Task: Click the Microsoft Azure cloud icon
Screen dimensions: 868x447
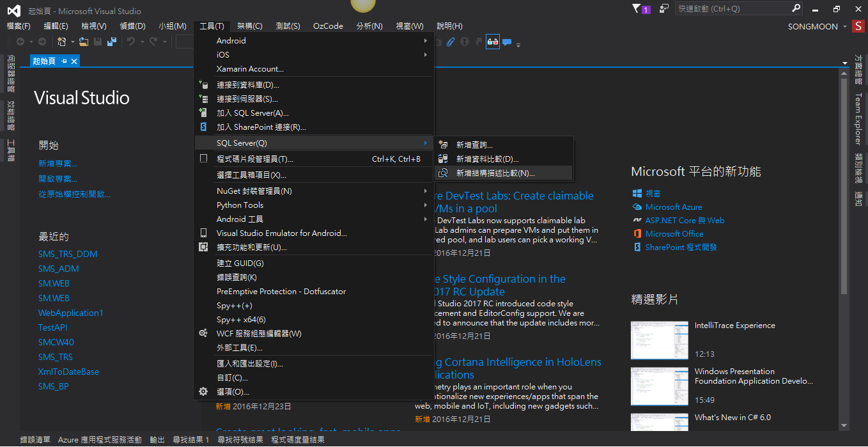Action: tap(637, 207)
